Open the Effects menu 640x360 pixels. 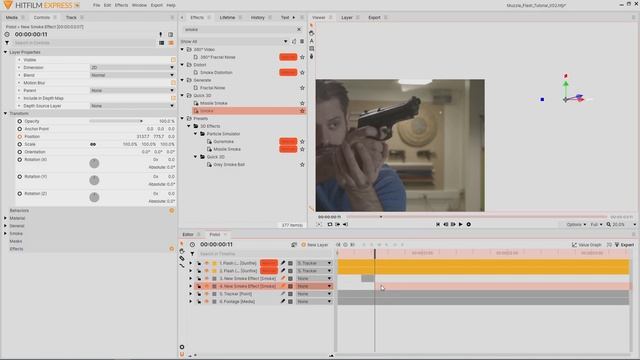tap(121, 5)
